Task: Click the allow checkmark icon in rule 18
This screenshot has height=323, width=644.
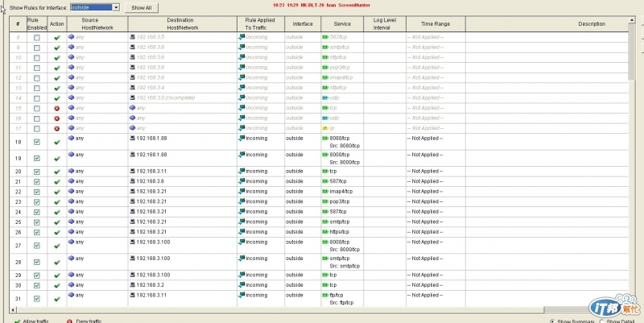Action: coord(57,143)
